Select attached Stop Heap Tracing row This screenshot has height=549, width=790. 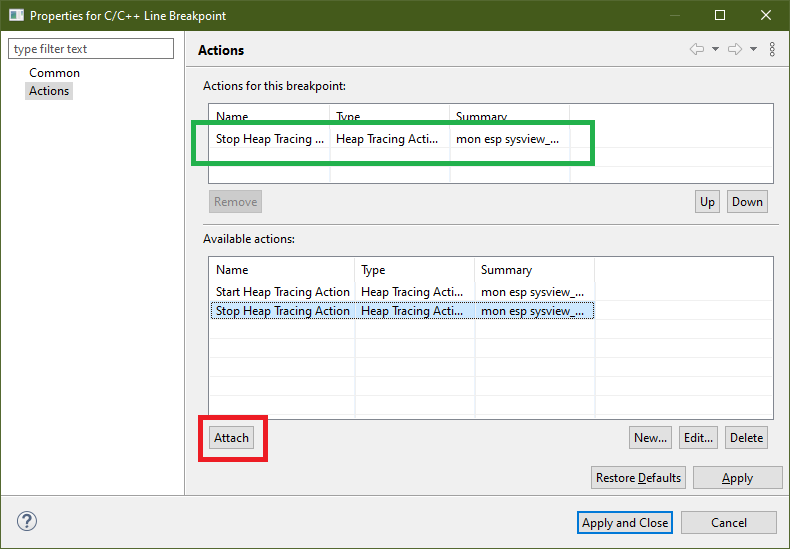270,139
